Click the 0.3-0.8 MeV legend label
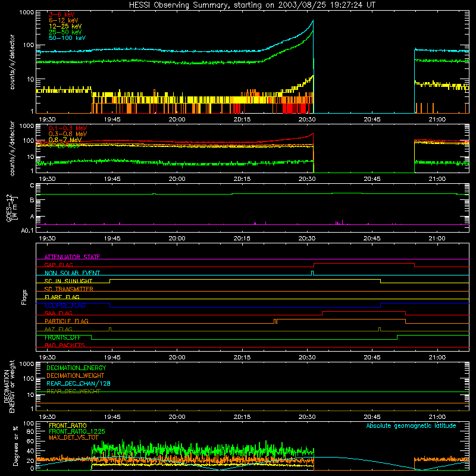The image size is (476, 476). click(x=68, y=134)
